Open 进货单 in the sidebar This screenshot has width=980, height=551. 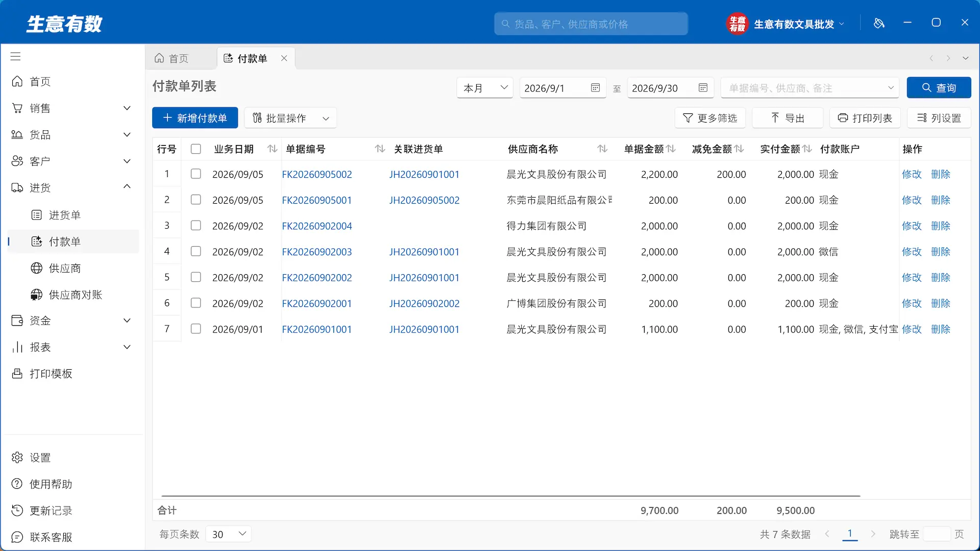pos(73,215)
